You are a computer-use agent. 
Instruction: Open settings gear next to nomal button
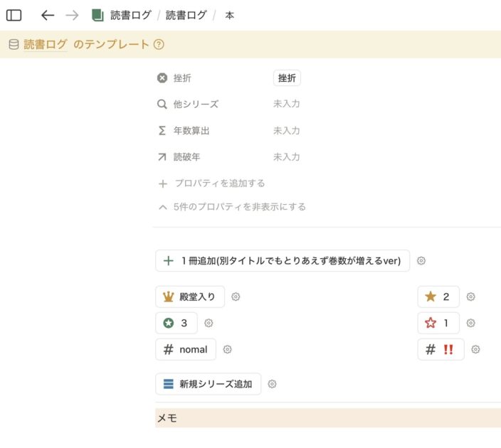coord(228,349)
